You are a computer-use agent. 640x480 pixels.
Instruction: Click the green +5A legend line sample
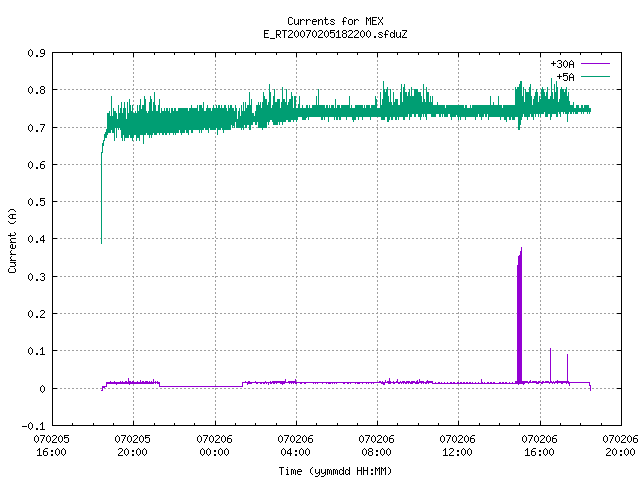tap(595, 76)
